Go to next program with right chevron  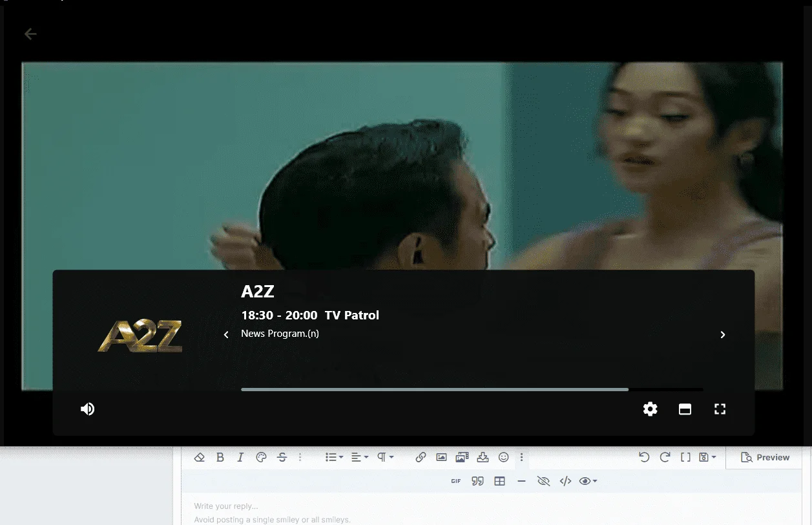(723, 335)
